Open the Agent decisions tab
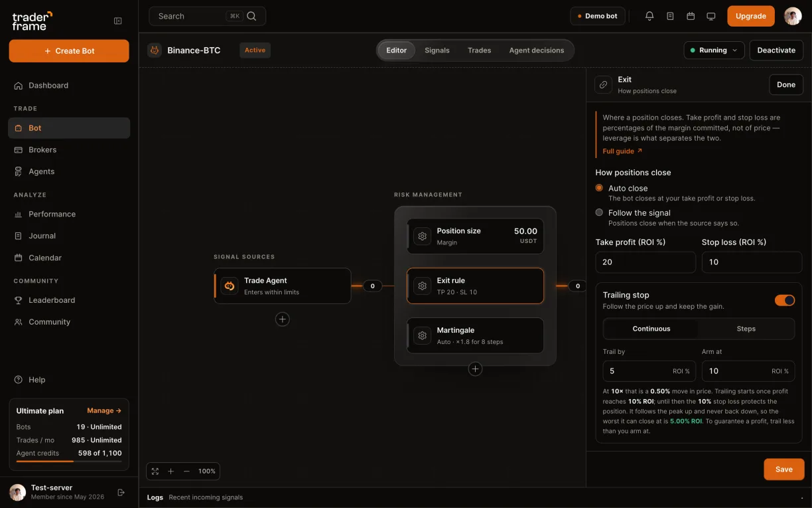Image resolution: width=812 pixels, height=508 pixels. coord(537,50)
